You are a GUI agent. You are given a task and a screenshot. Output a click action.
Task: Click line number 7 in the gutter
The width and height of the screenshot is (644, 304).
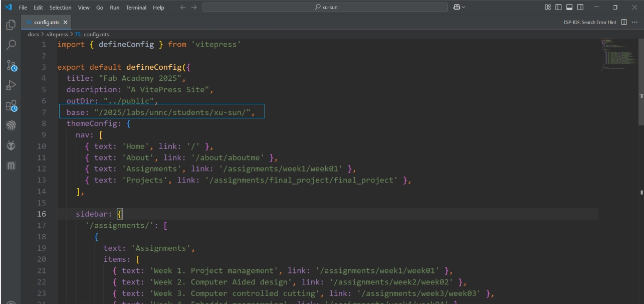click(x=44, y=112)
